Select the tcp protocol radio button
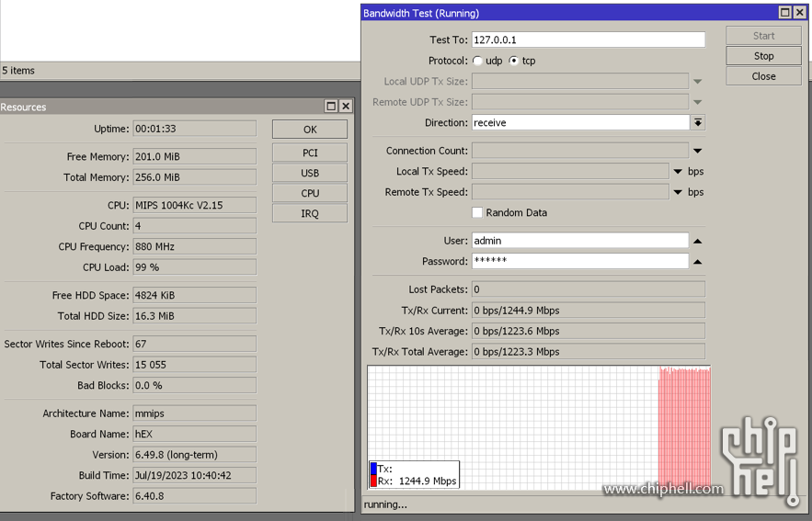This screenshot has width=812, height=521. [513, 61]
